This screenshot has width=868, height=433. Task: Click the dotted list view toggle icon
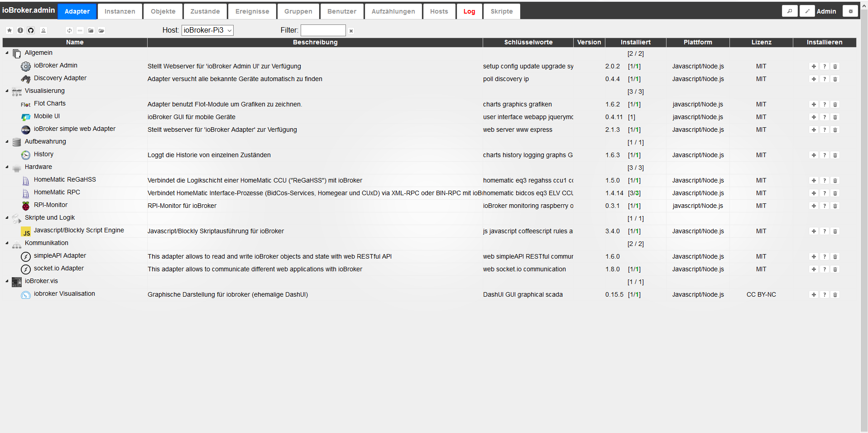pos(80,30)
